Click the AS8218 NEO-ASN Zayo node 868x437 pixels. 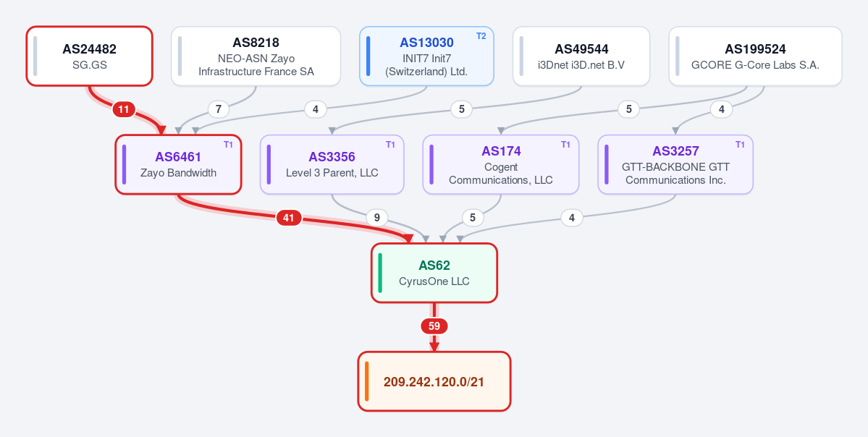[256, 56]
